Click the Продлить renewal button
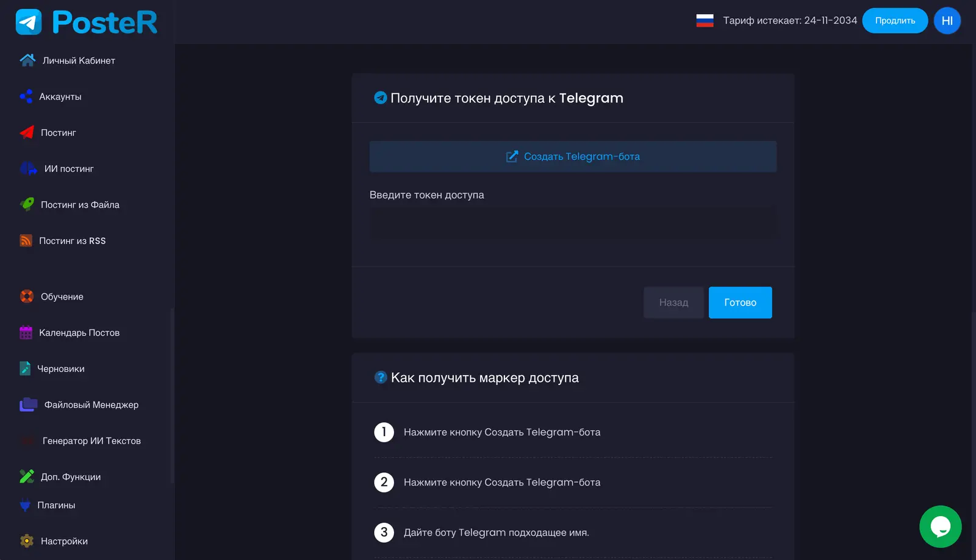 (895, 21)
